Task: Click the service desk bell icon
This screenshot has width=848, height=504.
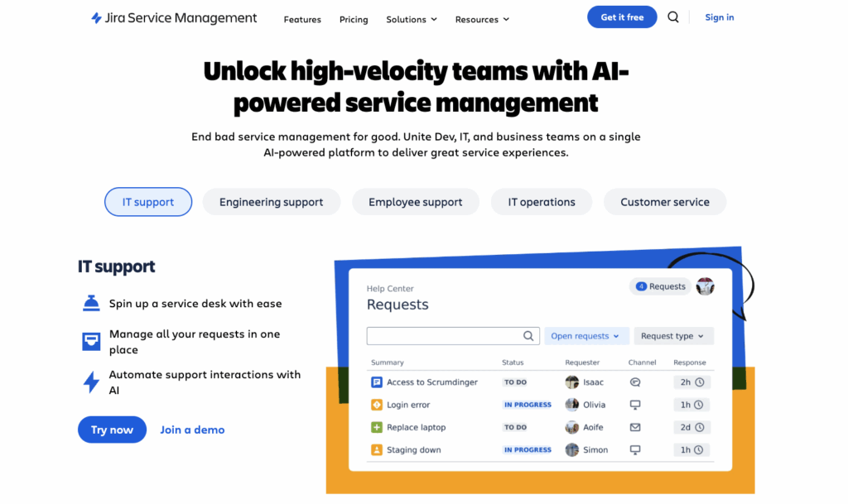Action: click(x=91, y=304)
